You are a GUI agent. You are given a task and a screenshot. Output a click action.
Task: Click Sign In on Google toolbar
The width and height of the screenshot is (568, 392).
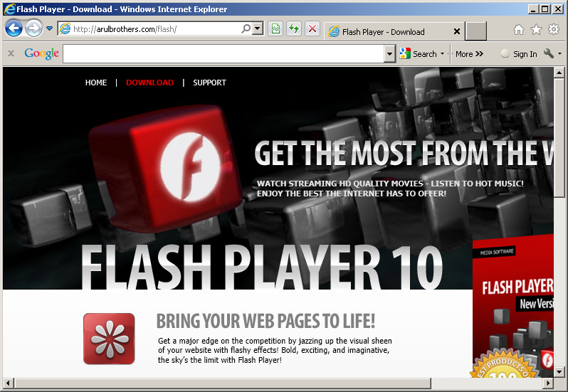[519, 54]
